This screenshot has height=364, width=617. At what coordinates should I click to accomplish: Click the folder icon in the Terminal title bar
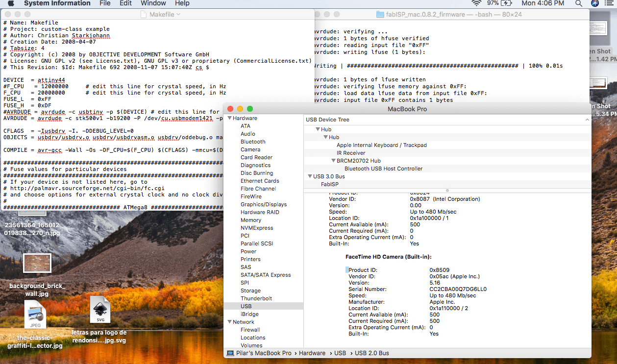click(x=380, y=14)
